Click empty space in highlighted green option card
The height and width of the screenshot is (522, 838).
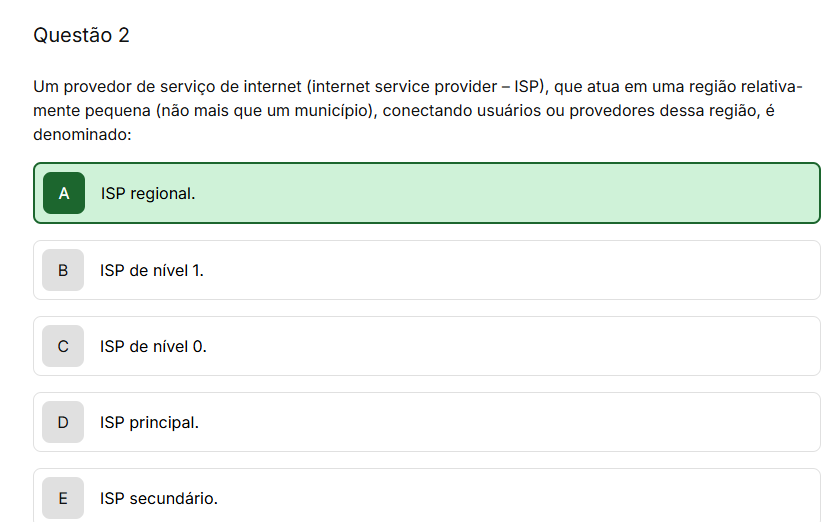click(508, 193)
